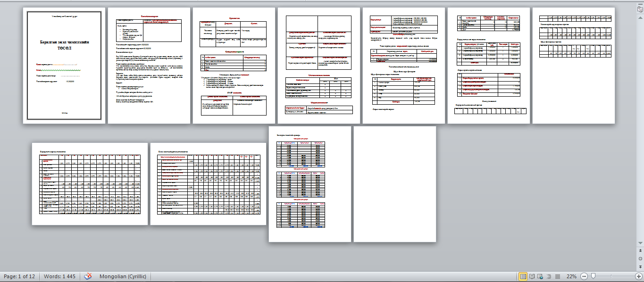Click the Next Page double-arrow button

640,266
